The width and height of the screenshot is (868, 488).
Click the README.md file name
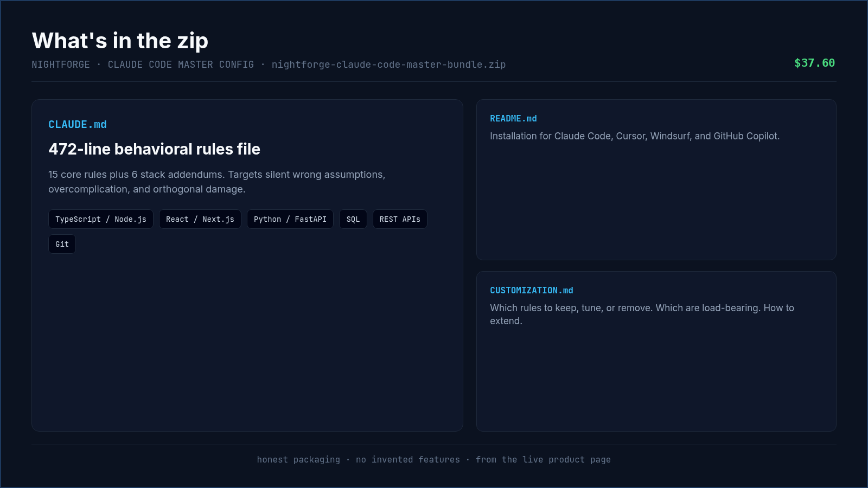513,119
